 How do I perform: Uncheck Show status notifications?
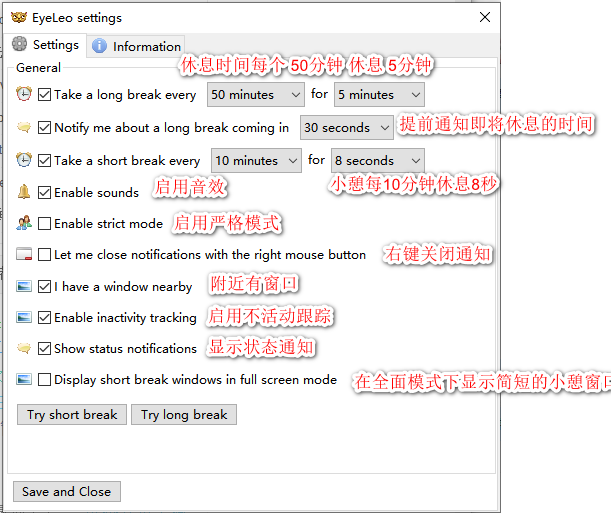44,348
